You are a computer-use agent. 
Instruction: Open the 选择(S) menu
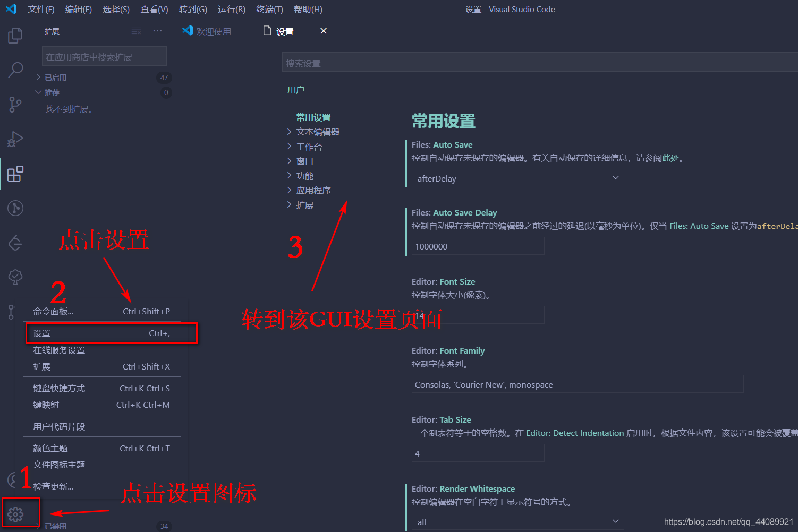[x=116, y=10]
